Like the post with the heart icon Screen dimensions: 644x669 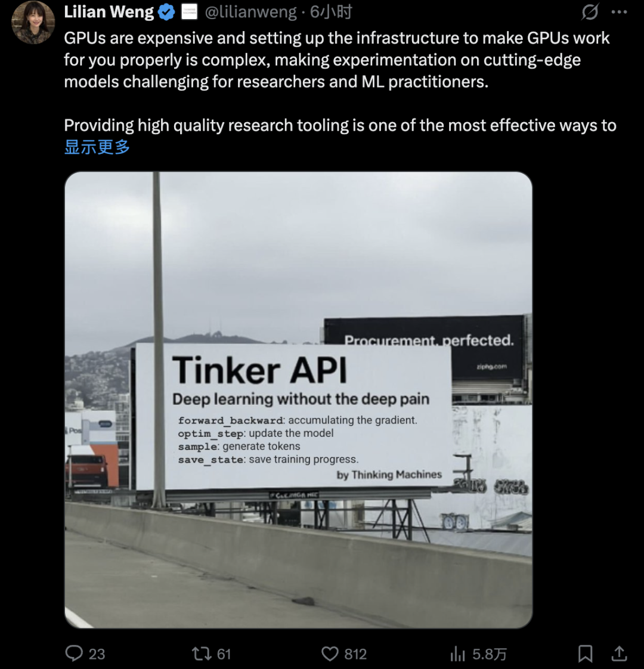[x=330, y=653]
